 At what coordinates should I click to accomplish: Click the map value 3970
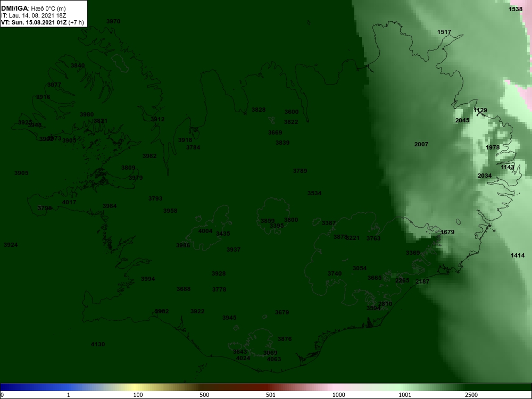[113, 21]
